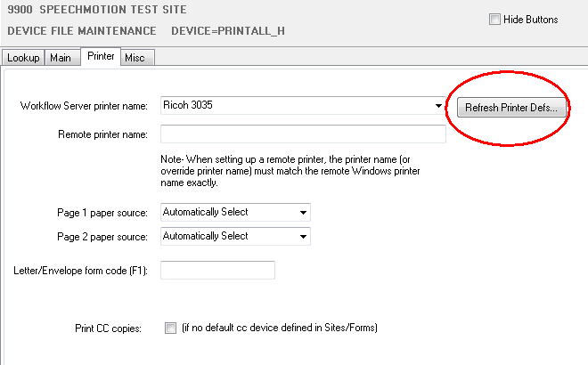This screenshot has width=588, height=365.
Task: Switch to the Lookup tab
Action: click(x=23, y=58)
